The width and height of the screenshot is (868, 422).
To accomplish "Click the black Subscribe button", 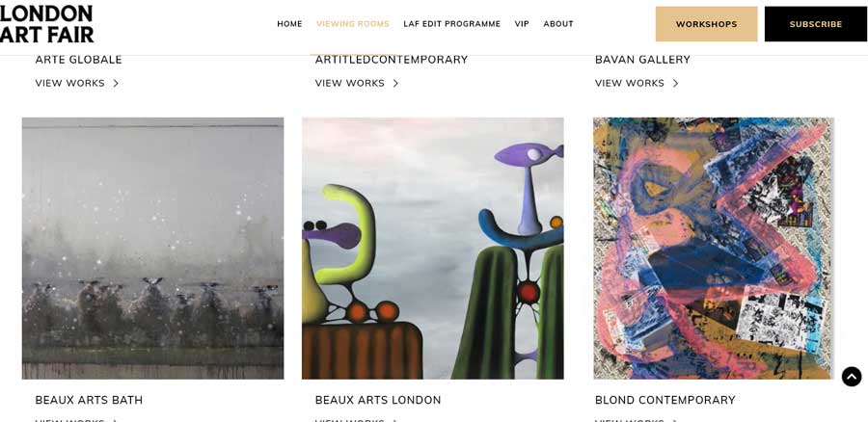I will pyautogui.click(x=816, y=24).
